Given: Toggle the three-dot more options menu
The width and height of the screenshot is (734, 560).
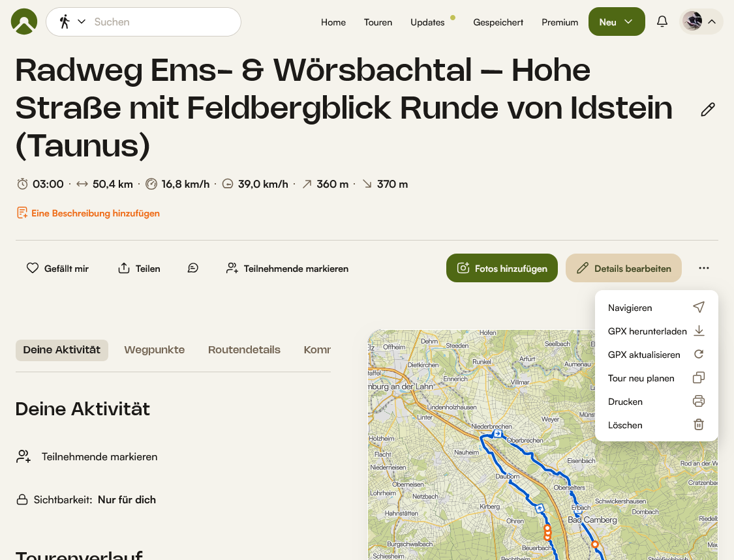Looking at the screenshot, I should (703, 268).
